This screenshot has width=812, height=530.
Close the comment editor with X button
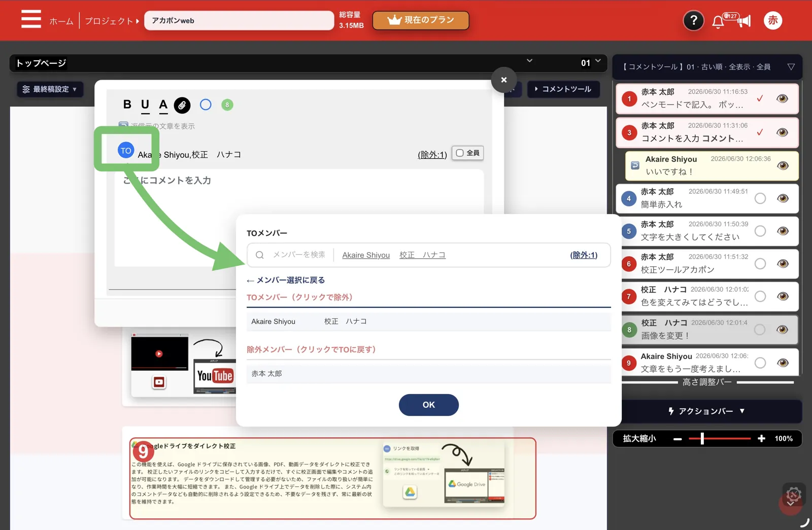pyautogui.click(x=503, y=80)
